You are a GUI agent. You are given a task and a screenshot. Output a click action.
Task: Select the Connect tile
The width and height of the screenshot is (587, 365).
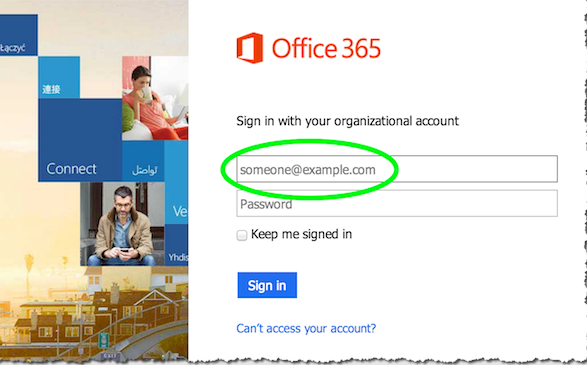tap(80, 140)
